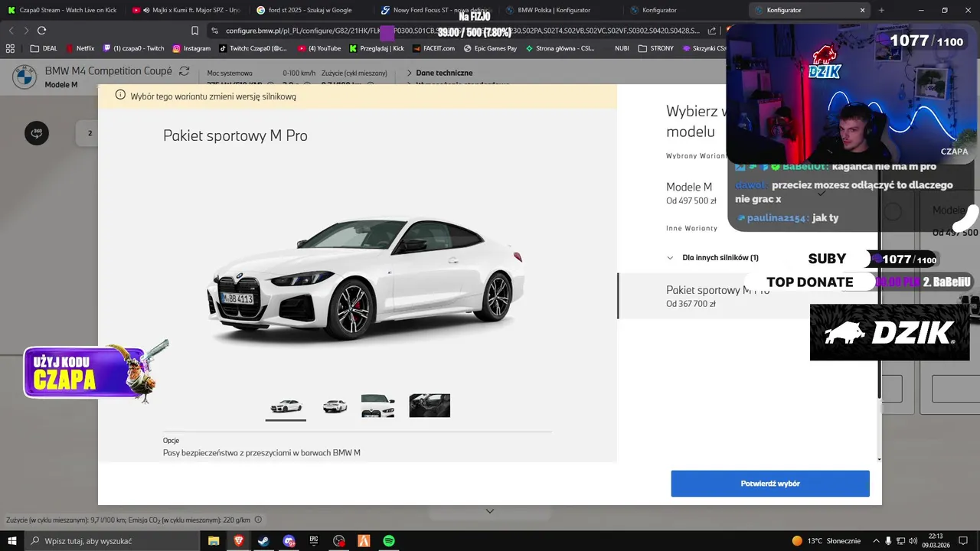Confirm choice with Potwierdź wybór button
The image size is (980, 551).
(x=770, y=484)
